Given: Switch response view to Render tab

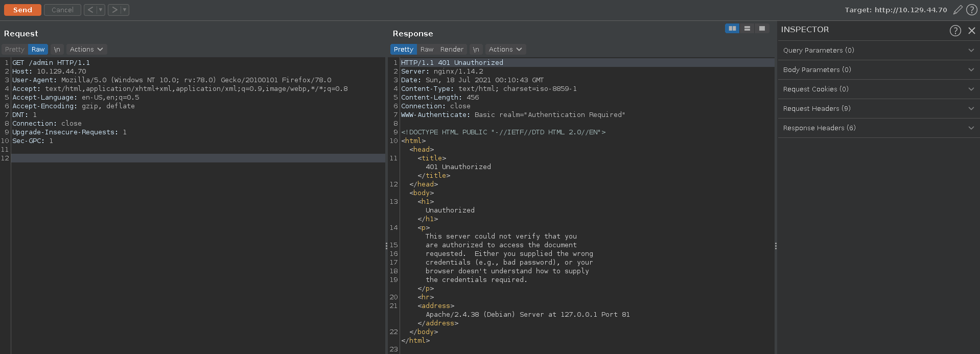Looking at the screenshot, I should [x=452, y=50].
